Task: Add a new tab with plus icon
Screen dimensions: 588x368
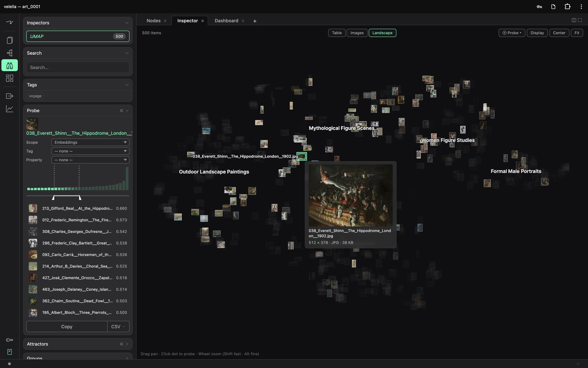Action: (x=255, y=21)
